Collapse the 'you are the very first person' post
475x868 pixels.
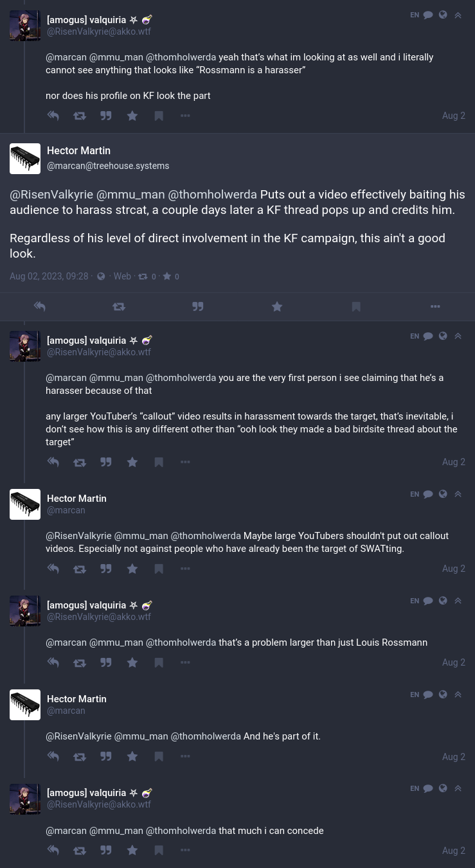click(x=458, y=336)
